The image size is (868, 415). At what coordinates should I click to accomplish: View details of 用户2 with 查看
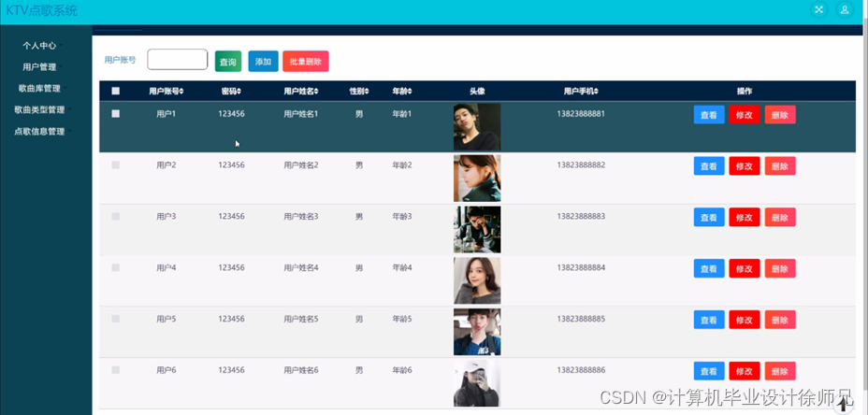click(709, 166)
